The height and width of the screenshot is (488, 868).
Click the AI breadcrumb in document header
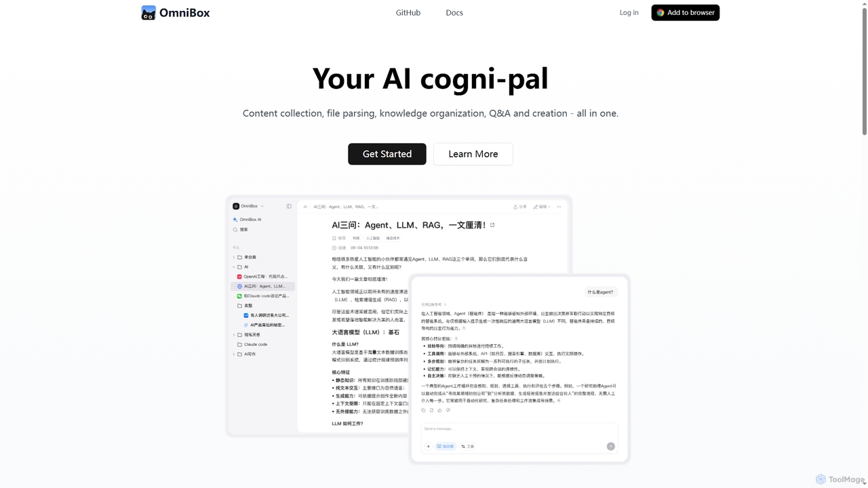point(305,207)
